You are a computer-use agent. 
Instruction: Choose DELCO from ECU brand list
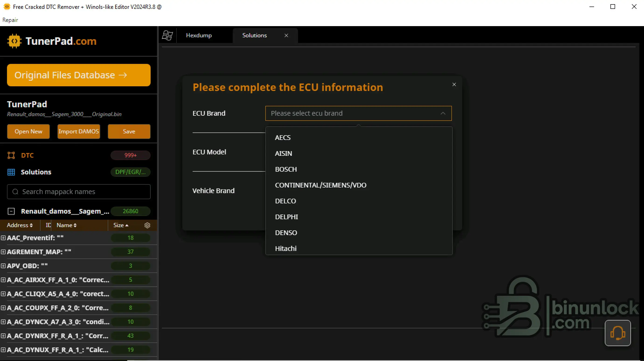pyautogui.click(x=359, y=201)
